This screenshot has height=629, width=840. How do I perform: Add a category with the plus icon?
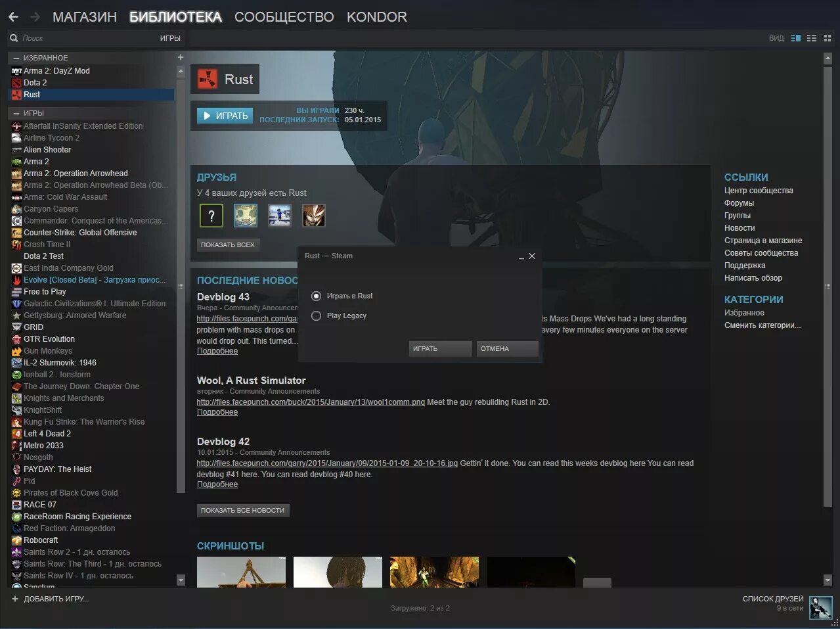pyautogui.click(x=181, y=58)
